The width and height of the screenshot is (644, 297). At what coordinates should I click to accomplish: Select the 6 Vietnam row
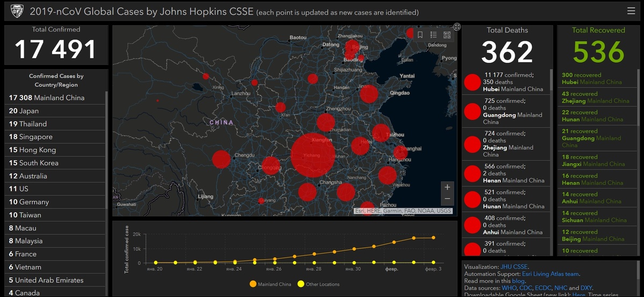pyautogui.click(x=55, y=267)
